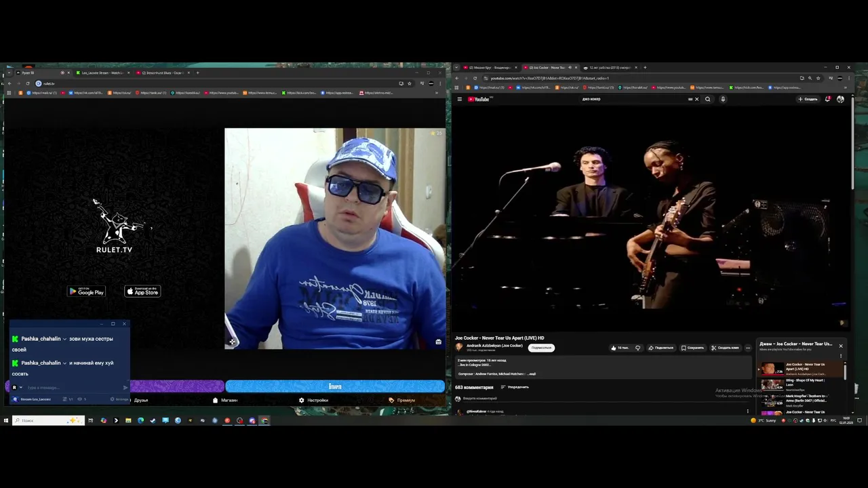The width and height of the screenshot is (868, 488).
Task: Go to YouTube home via logo
Action: pyautogui.click(x=479, y=99)
